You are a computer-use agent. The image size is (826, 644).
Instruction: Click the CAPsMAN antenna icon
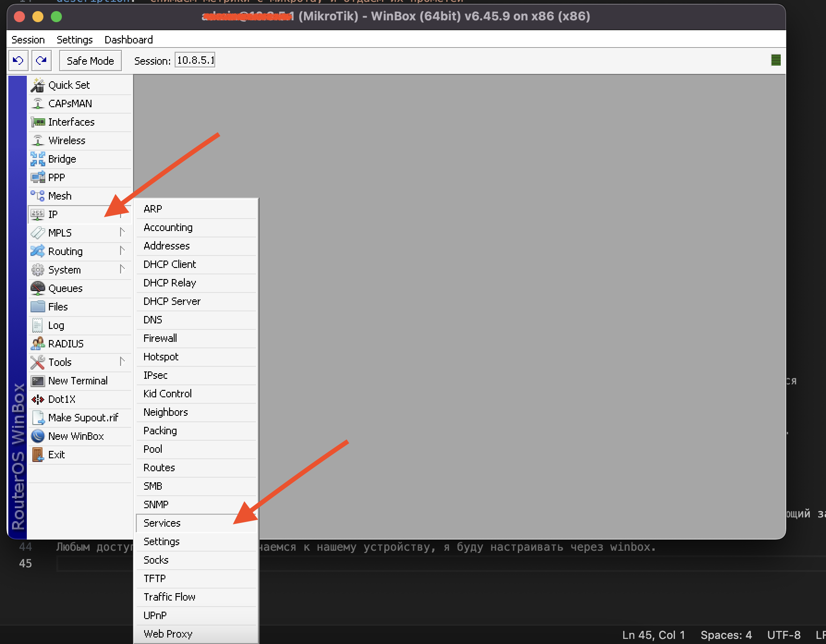tap(37, 103)
